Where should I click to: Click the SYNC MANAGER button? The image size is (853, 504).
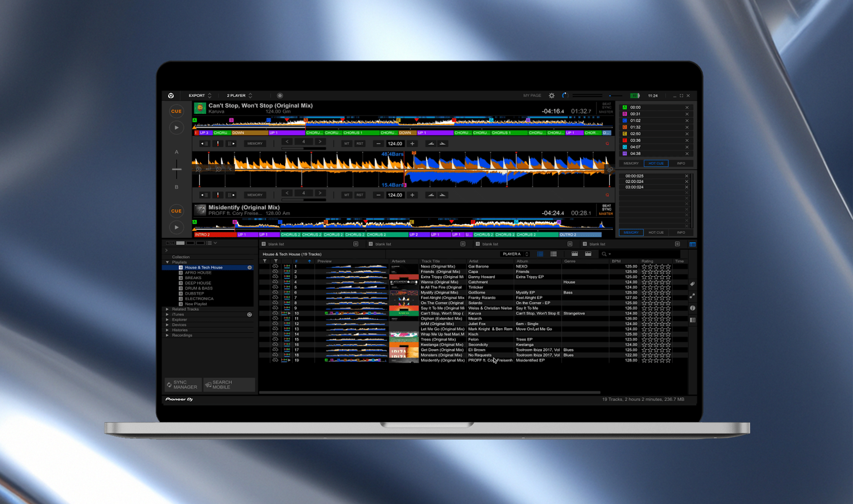coord(182,385)
